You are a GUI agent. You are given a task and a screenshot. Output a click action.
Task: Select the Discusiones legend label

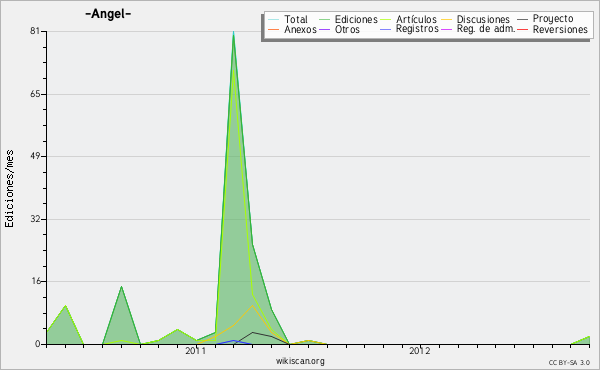pos(483,19)
